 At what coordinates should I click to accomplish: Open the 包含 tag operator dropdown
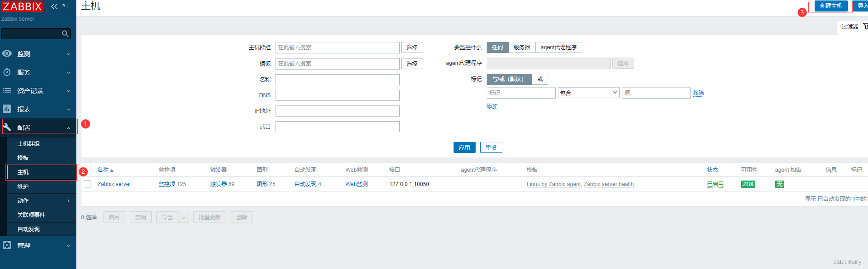click(x=589, y=93)
